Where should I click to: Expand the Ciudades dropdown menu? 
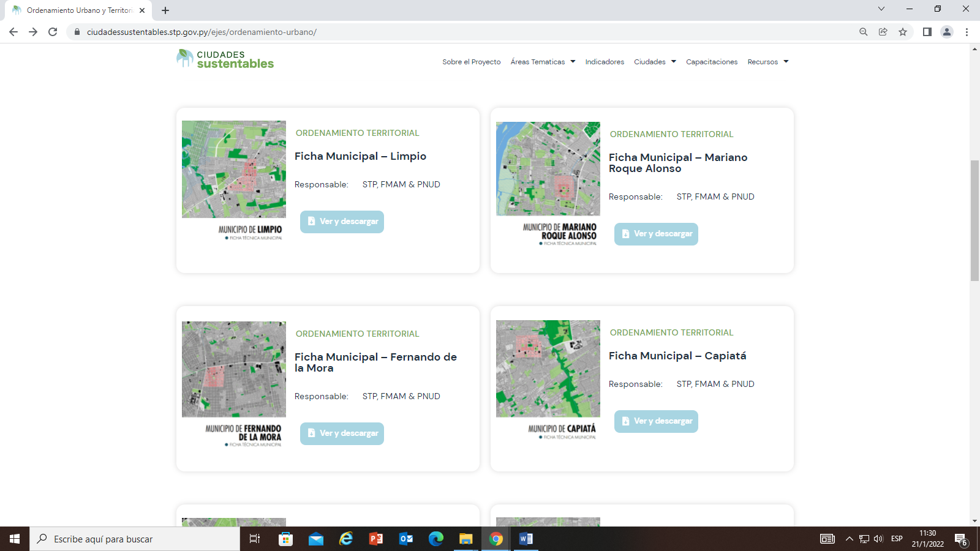[655, 62]
